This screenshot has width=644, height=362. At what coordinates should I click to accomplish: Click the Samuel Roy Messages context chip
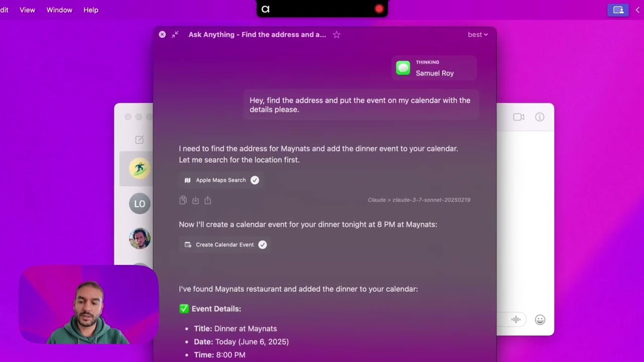pos(434,68)
